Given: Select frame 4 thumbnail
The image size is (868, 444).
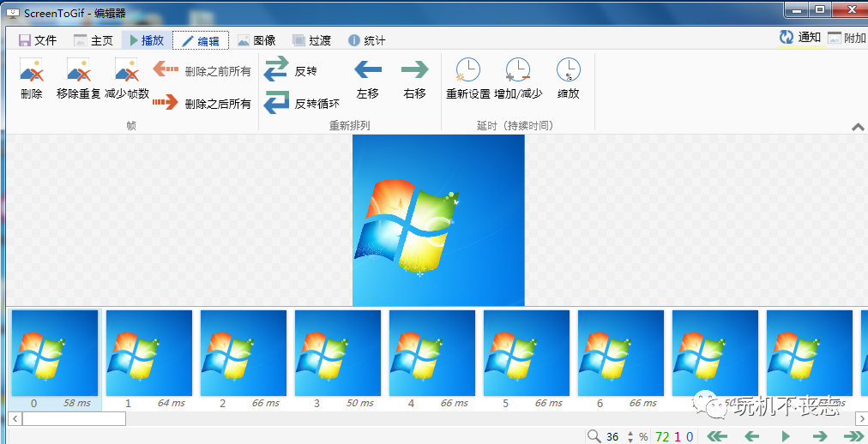Looking at the screenshot, I should coord(432,353).
